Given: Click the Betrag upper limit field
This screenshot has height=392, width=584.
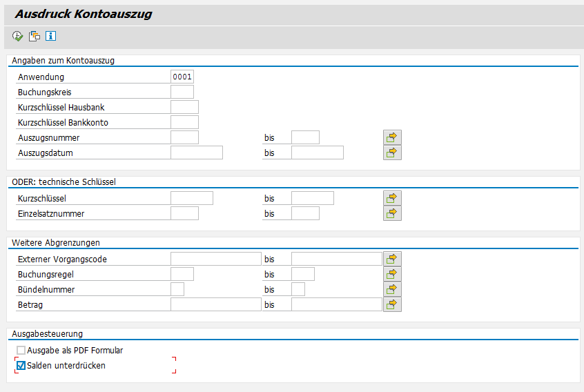Looking at the screenshot, I should [336, 304].
